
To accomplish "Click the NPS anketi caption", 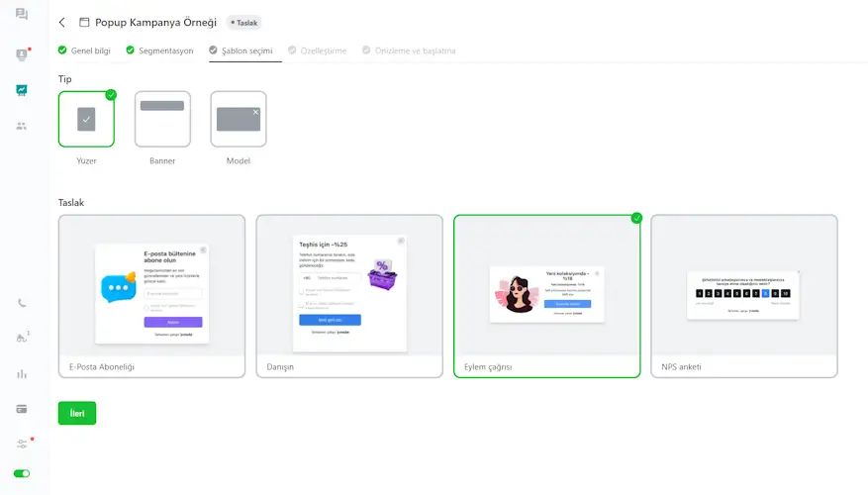I will (681, 366).
